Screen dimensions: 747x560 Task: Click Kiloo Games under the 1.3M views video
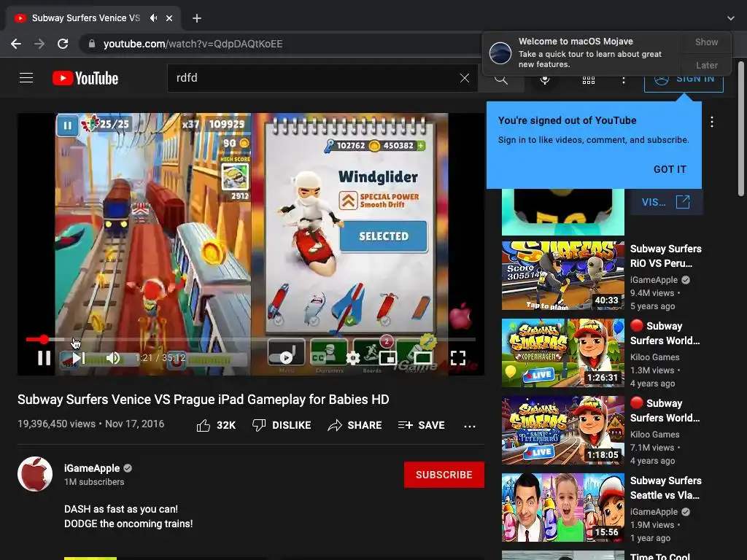point(654,357)
